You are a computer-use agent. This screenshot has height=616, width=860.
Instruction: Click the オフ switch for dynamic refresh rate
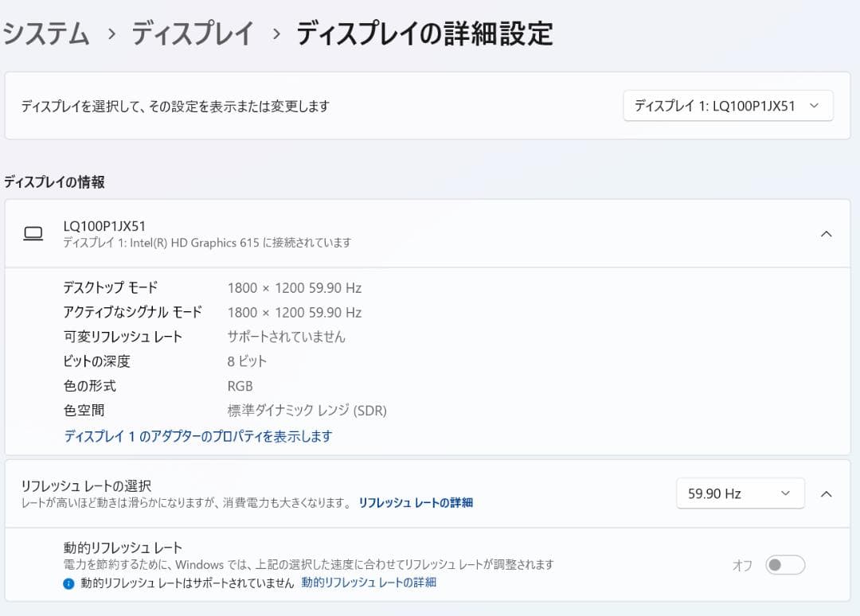click(x=784, y=564)
